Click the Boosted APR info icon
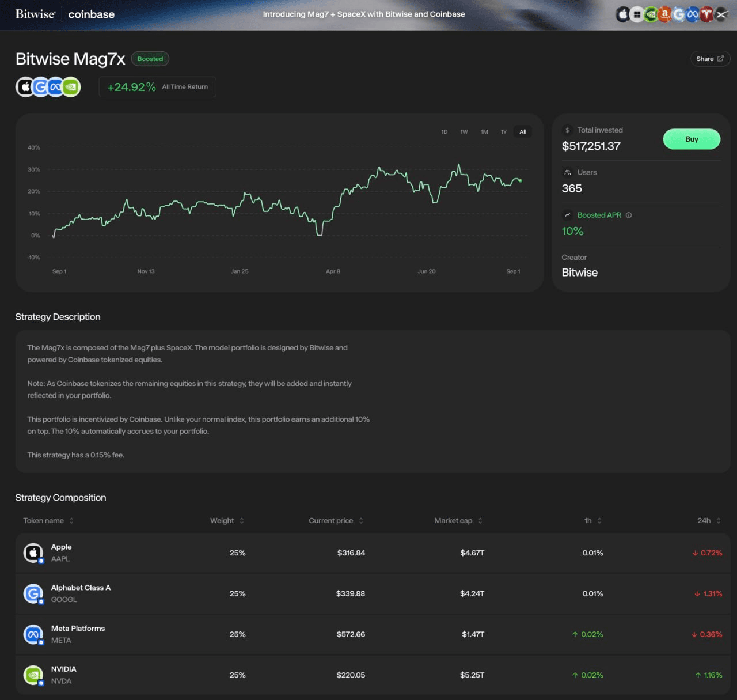Screen dimensions: 737x700 click(629, 215)
